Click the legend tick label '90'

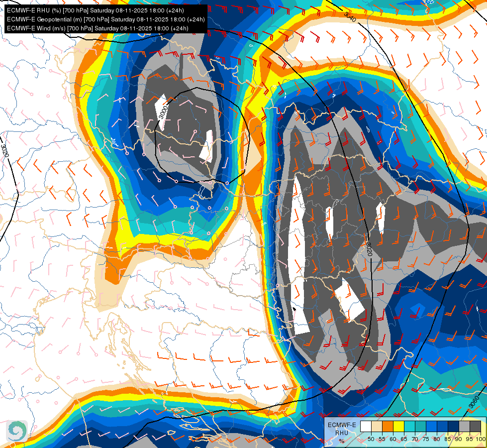point(459,439)
